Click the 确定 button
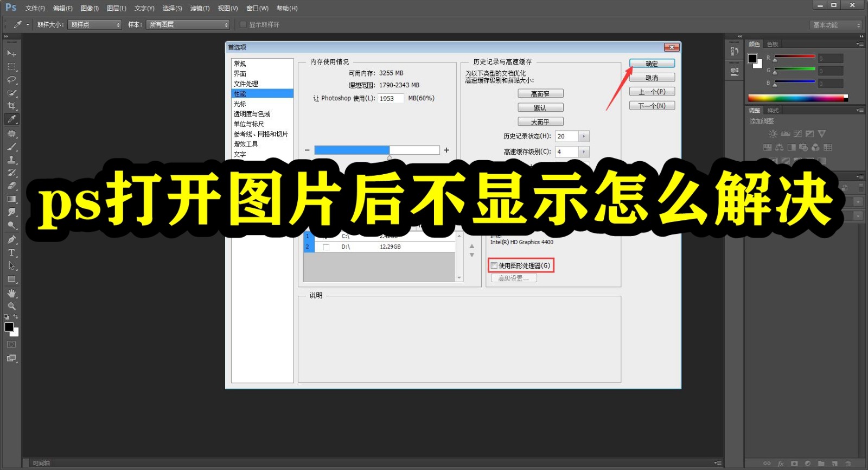The height and width of the screenshot is (470, 868). coord(652,63)
